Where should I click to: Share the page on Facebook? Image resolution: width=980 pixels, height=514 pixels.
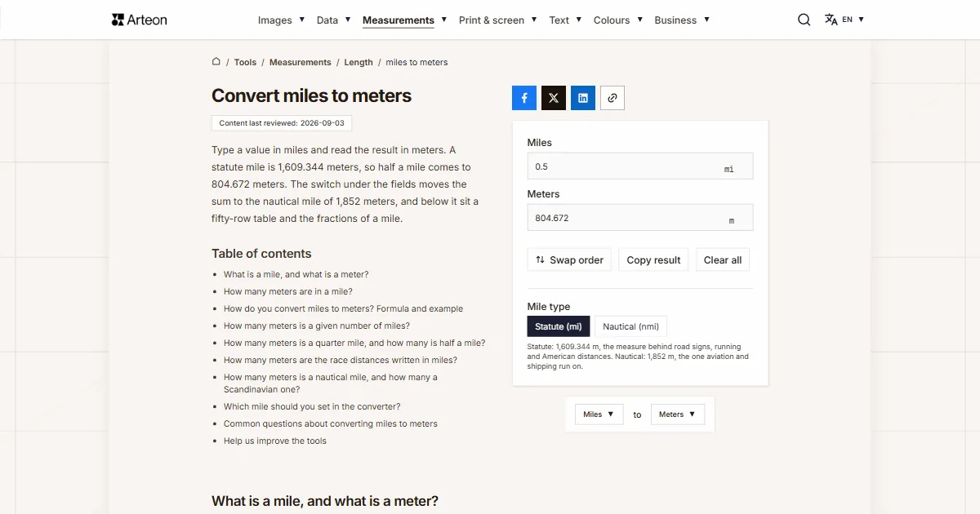[524, 98]
